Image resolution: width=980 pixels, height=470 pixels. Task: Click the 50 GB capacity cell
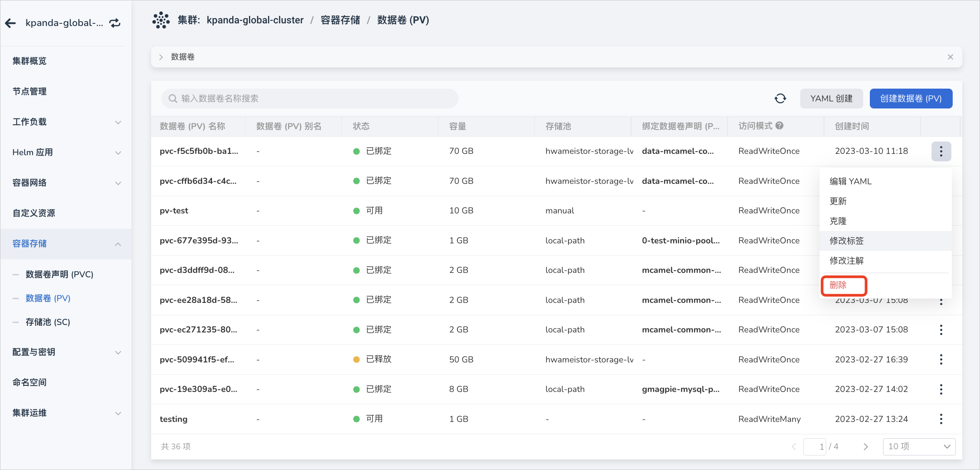point(461,359)
